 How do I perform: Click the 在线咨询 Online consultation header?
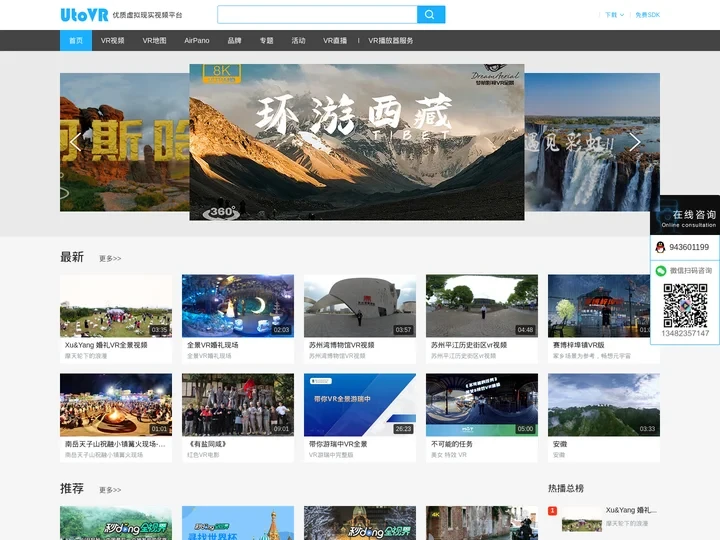click(687, 217)
